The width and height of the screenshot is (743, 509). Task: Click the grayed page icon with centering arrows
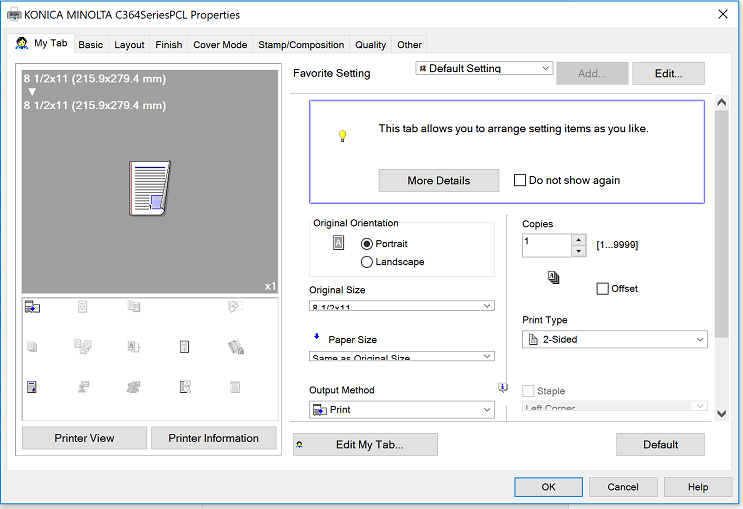pyautogui.click(x=82, y=307)
